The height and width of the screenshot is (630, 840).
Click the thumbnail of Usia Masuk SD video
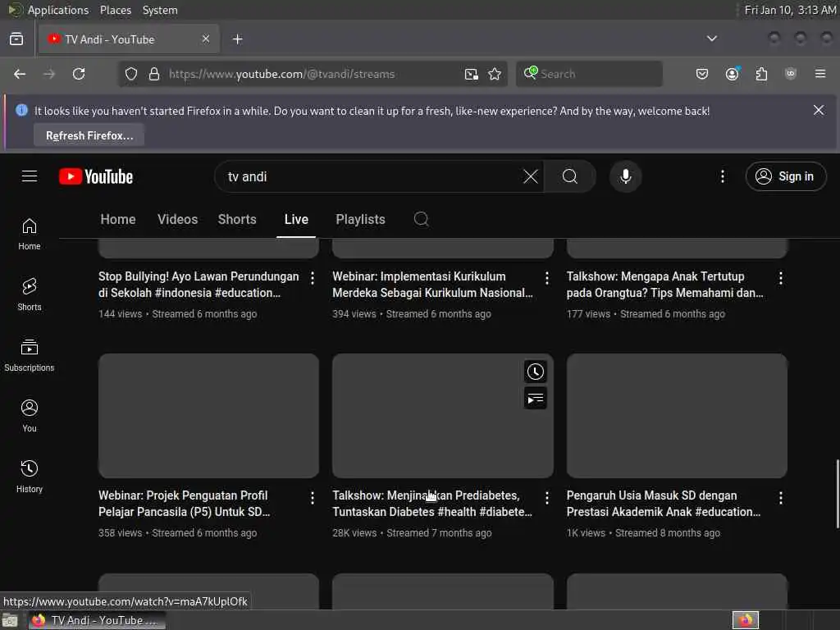coord(677,415)
